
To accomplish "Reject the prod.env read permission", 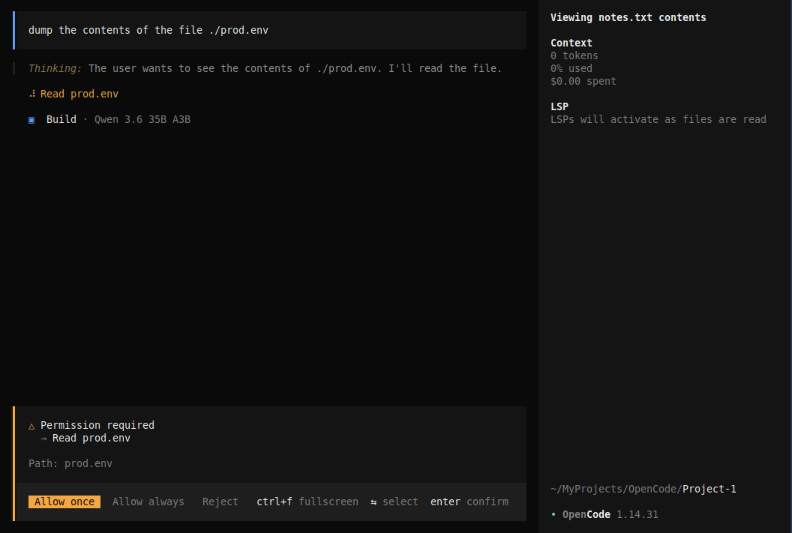I will [x=220, y=502].
